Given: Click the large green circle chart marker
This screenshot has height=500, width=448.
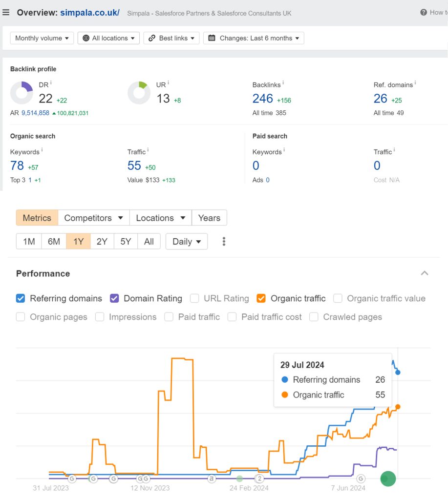Looking at the screenshot, I should point(387,479).
